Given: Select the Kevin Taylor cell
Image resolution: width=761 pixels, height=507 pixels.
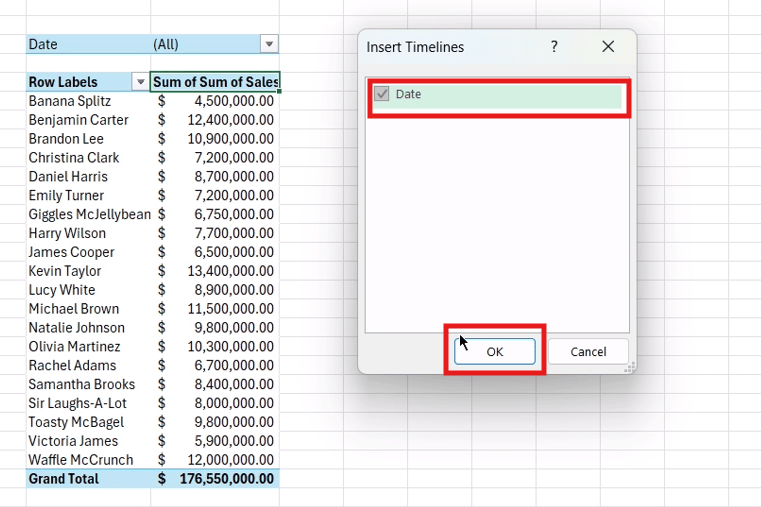Looking at the screenshot, I should (88, 271).
